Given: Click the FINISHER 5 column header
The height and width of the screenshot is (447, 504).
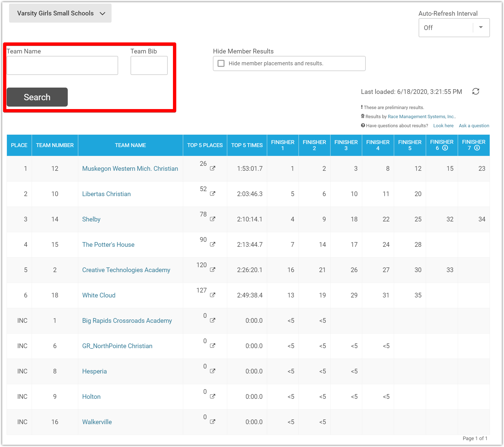Looking at the screenshot, I should click(x=410, y=145).
